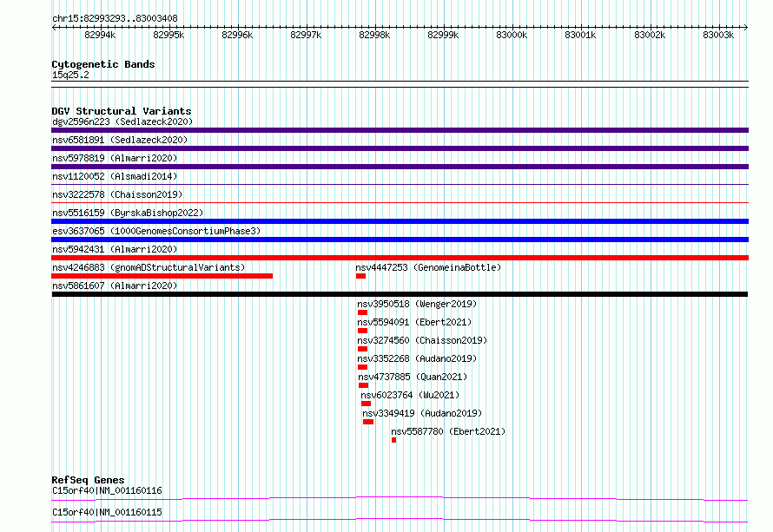773x532 pixels.
Task: Click esv3637065 (1000GenomesConsortiumPhase3) label
Action: (x=156, y=231)
